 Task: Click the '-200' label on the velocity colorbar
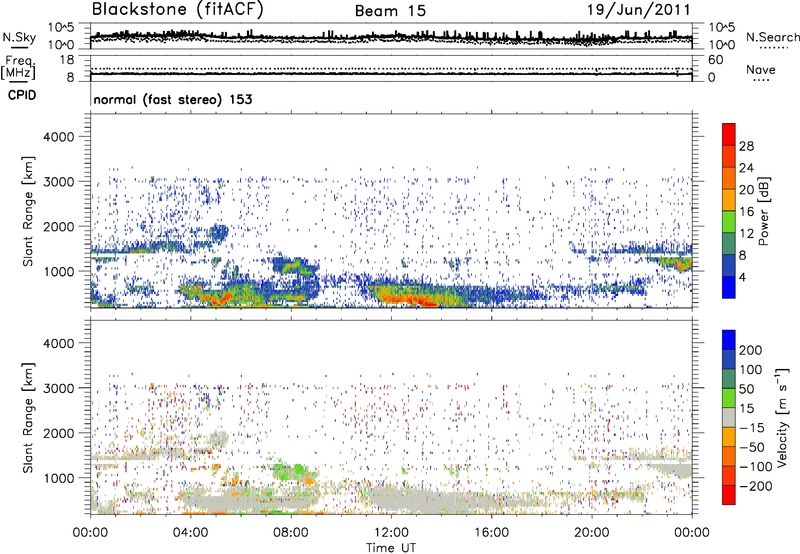point(755,487)
